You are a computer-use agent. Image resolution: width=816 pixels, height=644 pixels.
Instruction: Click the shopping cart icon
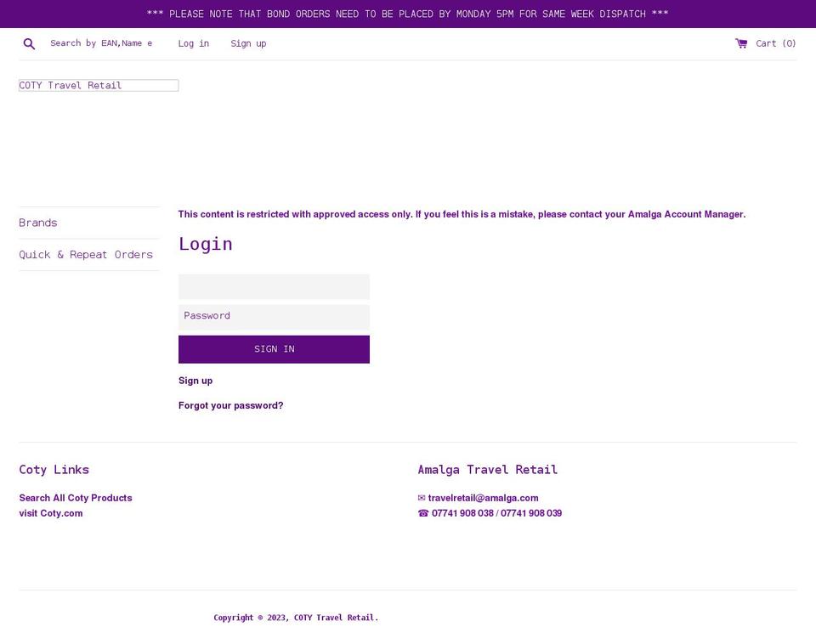(x=741, y=43)
